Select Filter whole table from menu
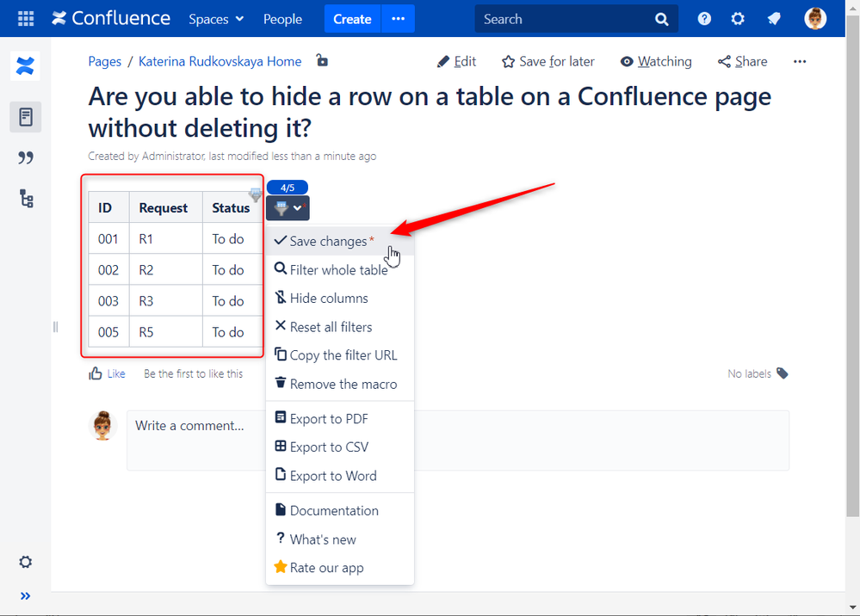860x616 pixels. (x=337, y=269)
